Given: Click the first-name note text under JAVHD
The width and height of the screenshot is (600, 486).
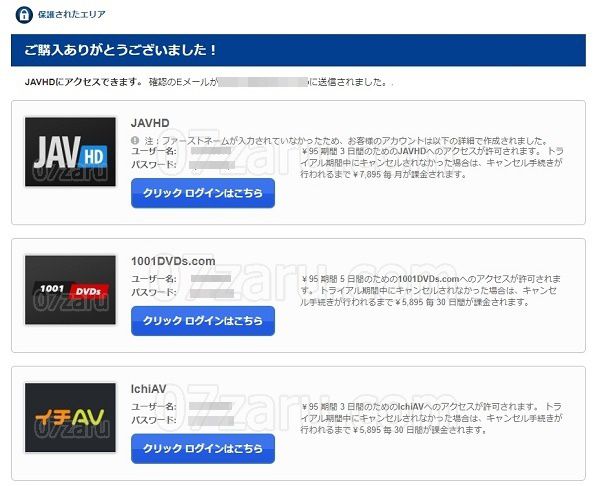Looking at the screenshot, I should (347, 140).
